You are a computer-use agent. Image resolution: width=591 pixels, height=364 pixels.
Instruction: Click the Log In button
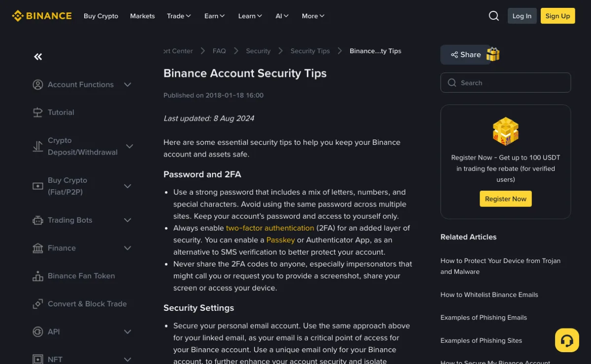tap(522, 16)
